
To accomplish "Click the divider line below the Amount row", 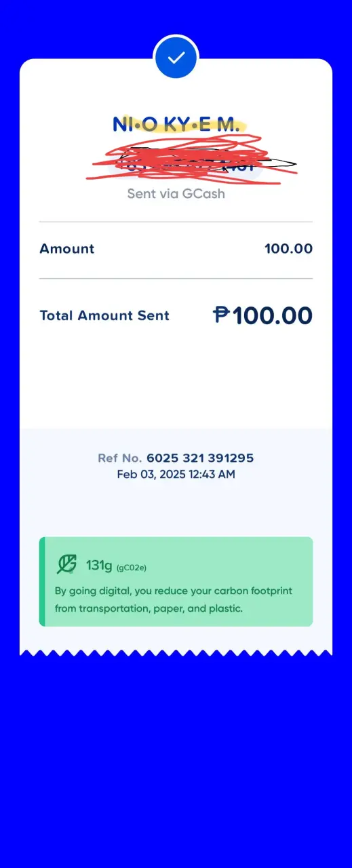I will click(x=176, y=278).
